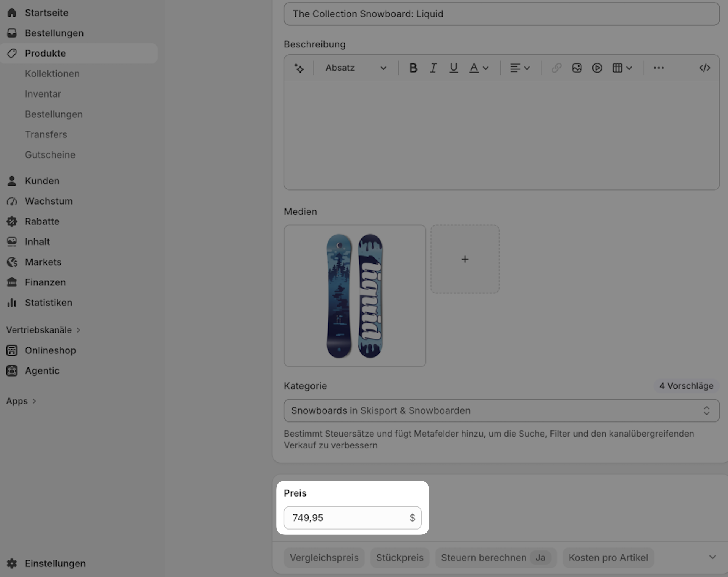This screenshot has height=577, width=728.
Task: Click the Markets globe icon
Action: pyautogui.click(x=12, y=262)
